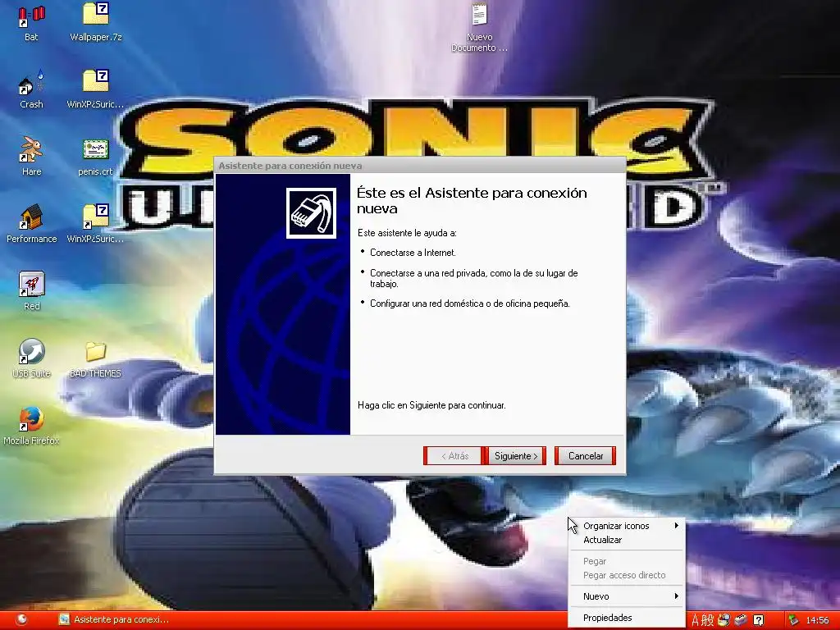Choose Actualizar in the context menu
This screenshot has height=630, width=840.
[x=627, y=540]
